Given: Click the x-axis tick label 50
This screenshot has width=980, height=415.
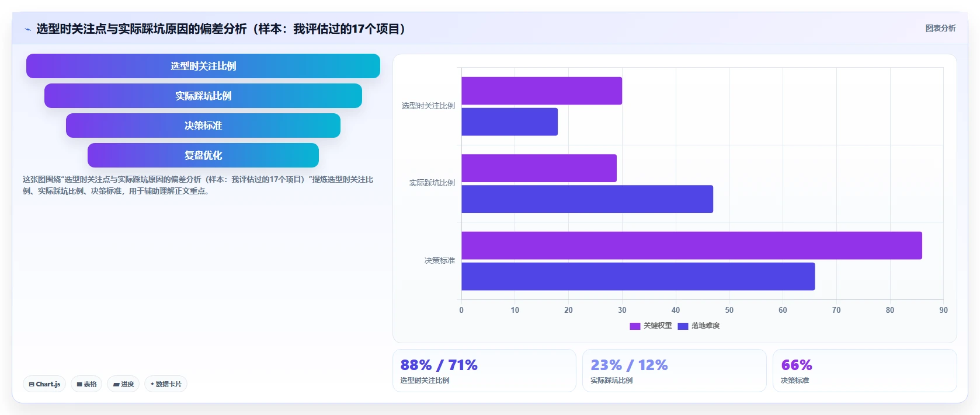Looking at the screenshot, I should pyautogui.click(x=729, y=310).
